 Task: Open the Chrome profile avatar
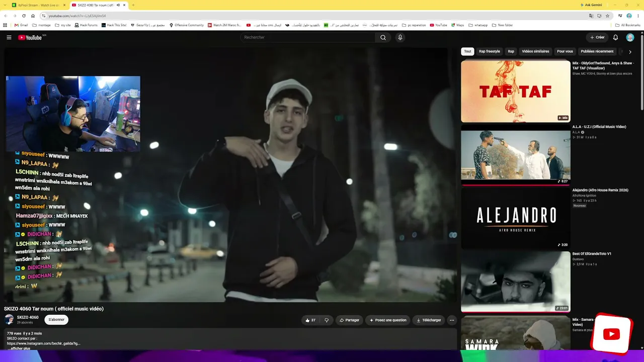(629, 16)
